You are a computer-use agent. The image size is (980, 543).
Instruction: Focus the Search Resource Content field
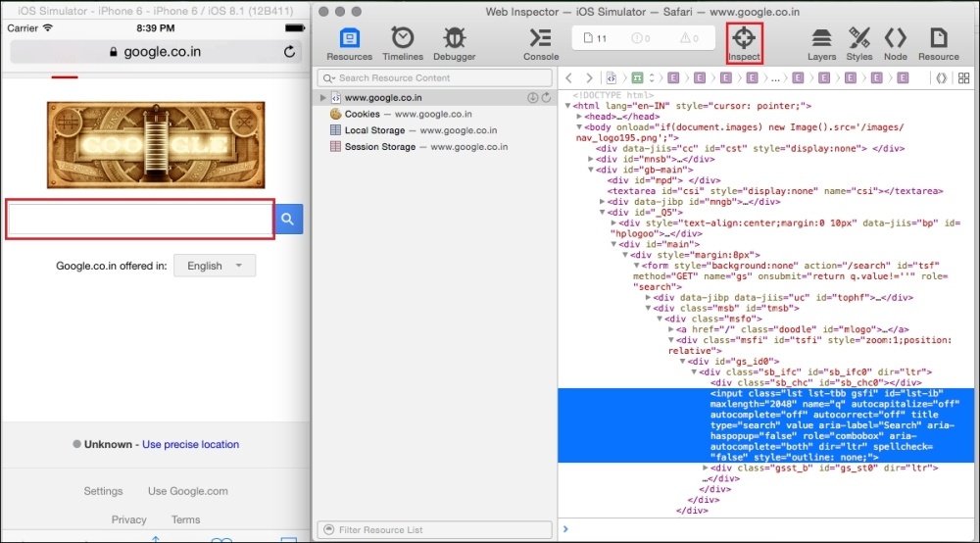coord(434,78)
